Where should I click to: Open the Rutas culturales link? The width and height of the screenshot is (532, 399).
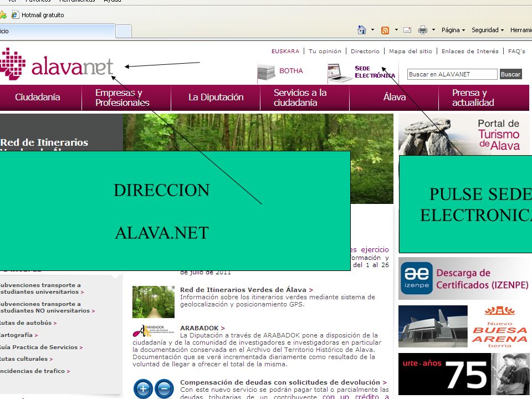coord(26,359)
